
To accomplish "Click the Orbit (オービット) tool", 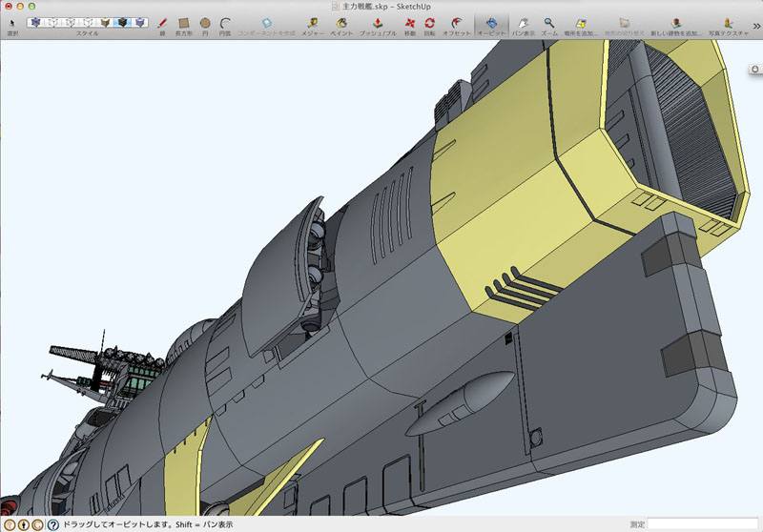I will pos(491,23).
